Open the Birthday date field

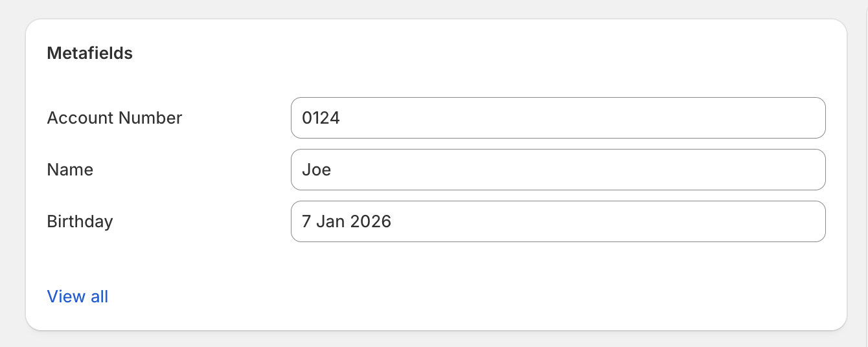point(558,221)
